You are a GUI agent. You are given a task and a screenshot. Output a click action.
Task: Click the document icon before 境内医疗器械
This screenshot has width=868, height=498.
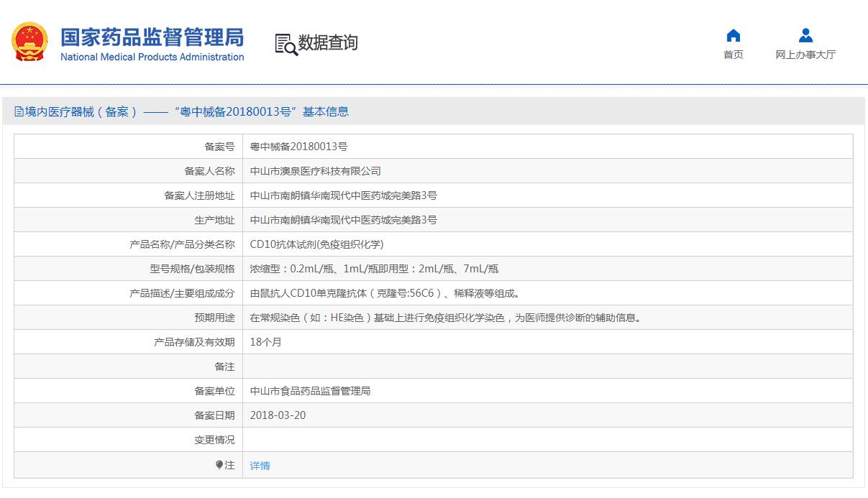point(19,112)
